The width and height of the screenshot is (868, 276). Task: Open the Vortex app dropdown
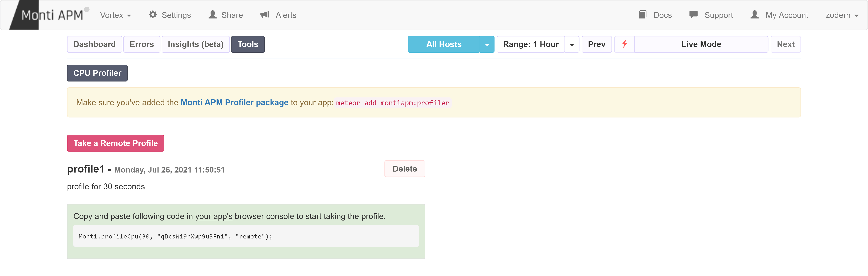pos(116,15)
